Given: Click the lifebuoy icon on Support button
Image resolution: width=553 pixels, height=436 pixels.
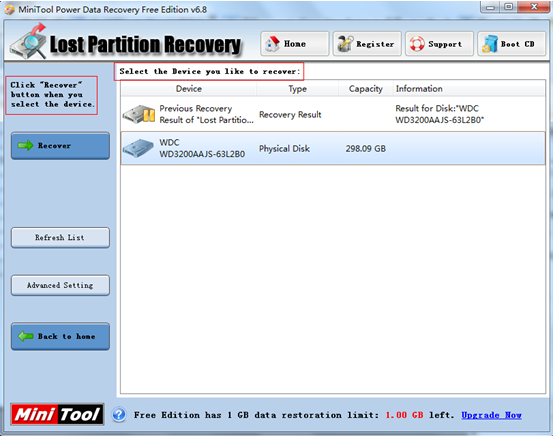Looking at the screenshot, I should tap(417, 44).
